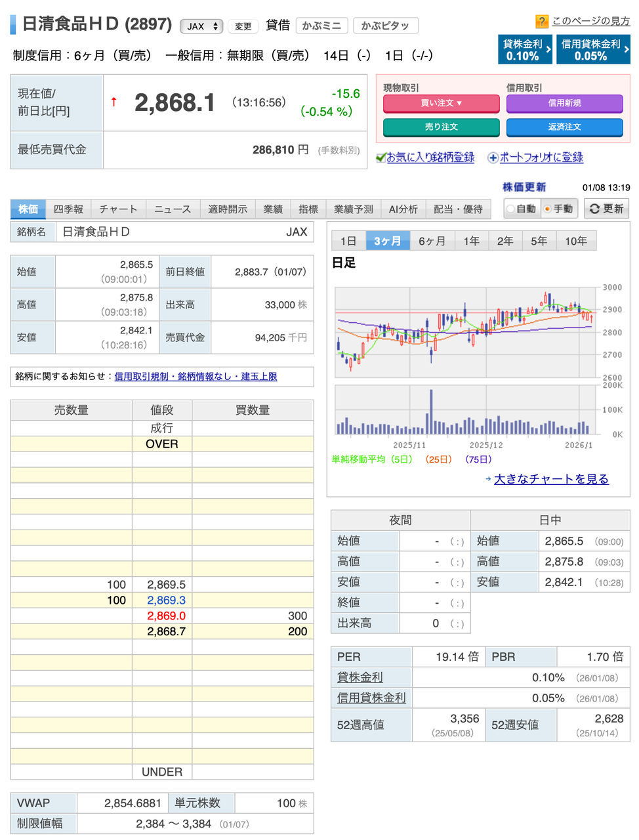This screenshot has width=639, height=840.
Task: Open the JAX market selector dropdown
Action: click(x=201, y=26)
